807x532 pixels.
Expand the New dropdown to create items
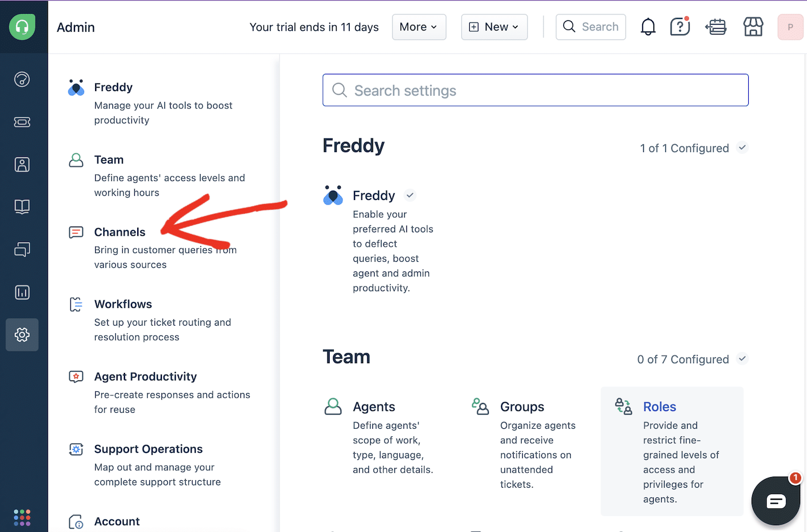pyautogui.click(x=494, y=27)
